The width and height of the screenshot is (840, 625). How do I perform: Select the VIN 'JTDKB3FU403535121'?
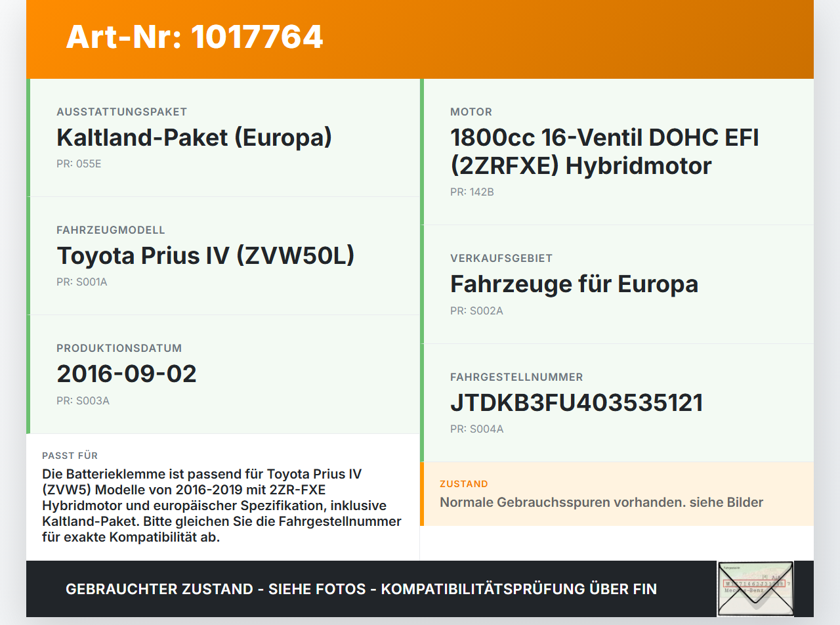click(x=577, y=402)
